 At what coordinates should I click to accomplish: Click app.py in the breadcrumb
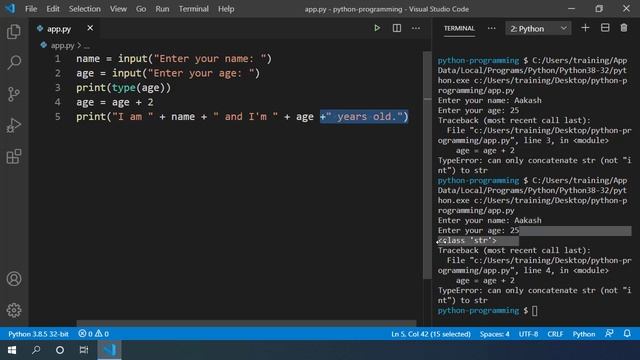click(x=62, y=46)
